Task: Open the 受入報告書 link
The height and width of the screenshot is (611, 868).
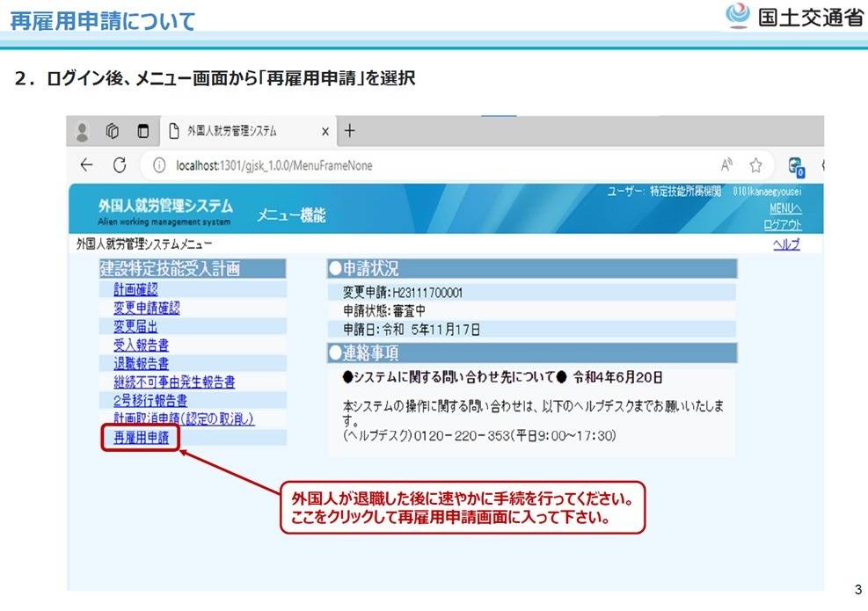Action: (x=141, y=345)
